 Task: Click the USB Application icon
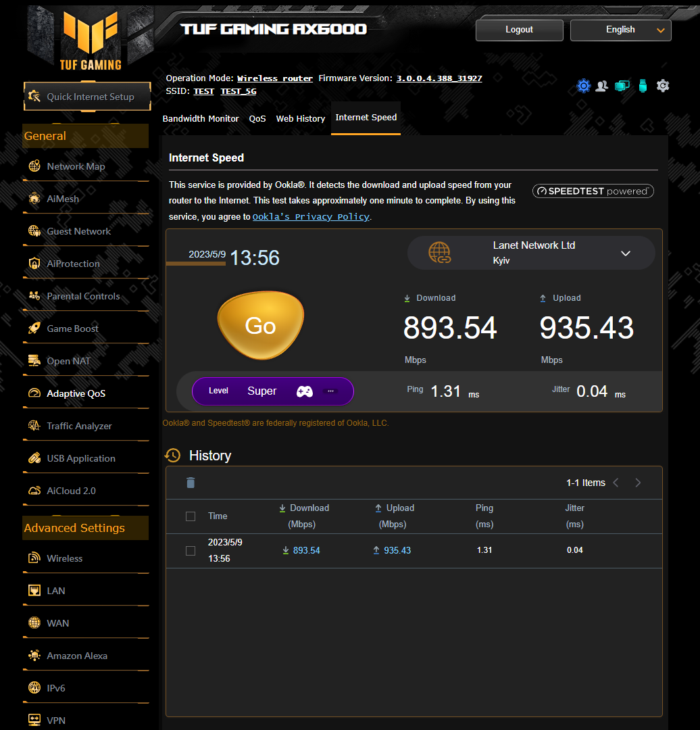pos(34,458)
